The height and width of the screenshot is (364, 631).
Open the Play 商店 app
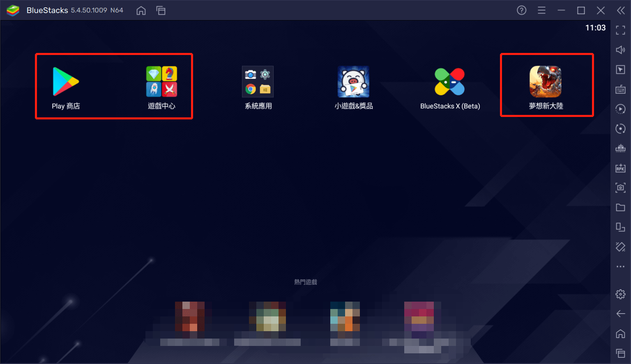[66, 82]
